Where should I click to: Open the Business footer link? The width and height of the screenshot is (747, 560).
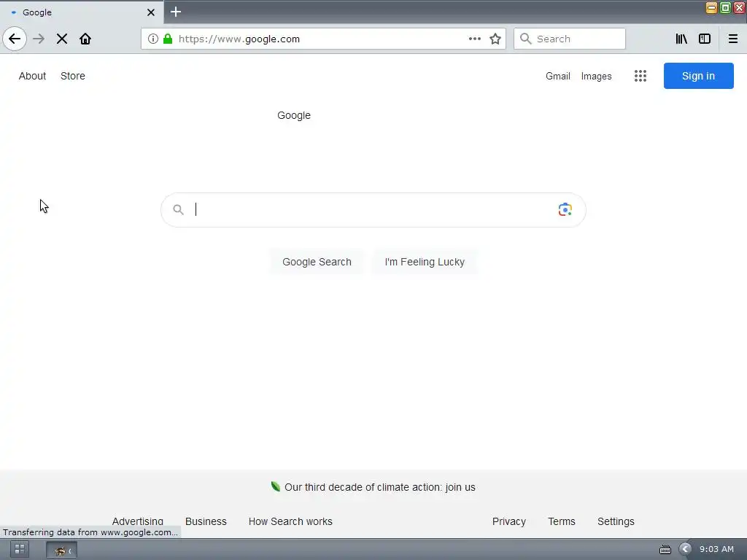(206, 521)
